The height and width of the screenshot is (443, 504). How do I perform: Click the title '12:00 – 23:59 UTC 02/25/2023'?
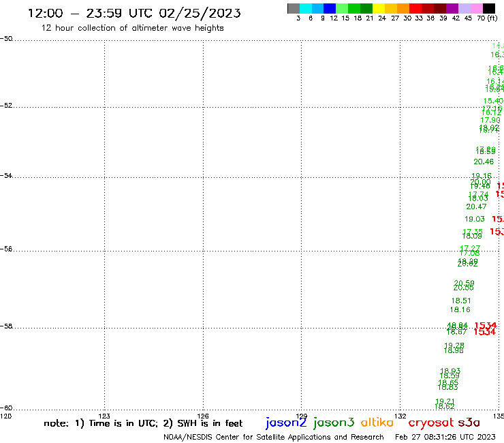(x=134, y=13)
